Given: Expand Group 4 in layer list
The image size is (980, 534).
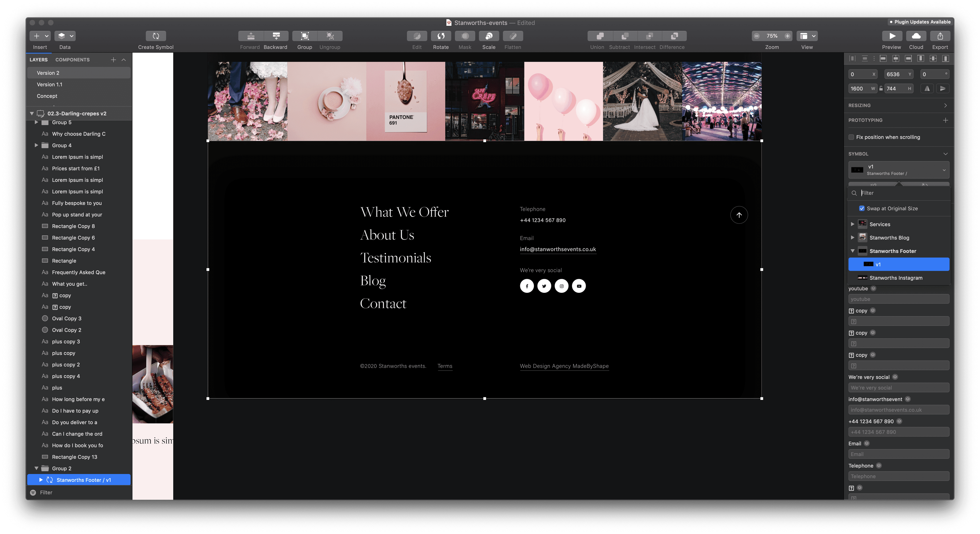Looking at the screenshot, I should 36,145.
